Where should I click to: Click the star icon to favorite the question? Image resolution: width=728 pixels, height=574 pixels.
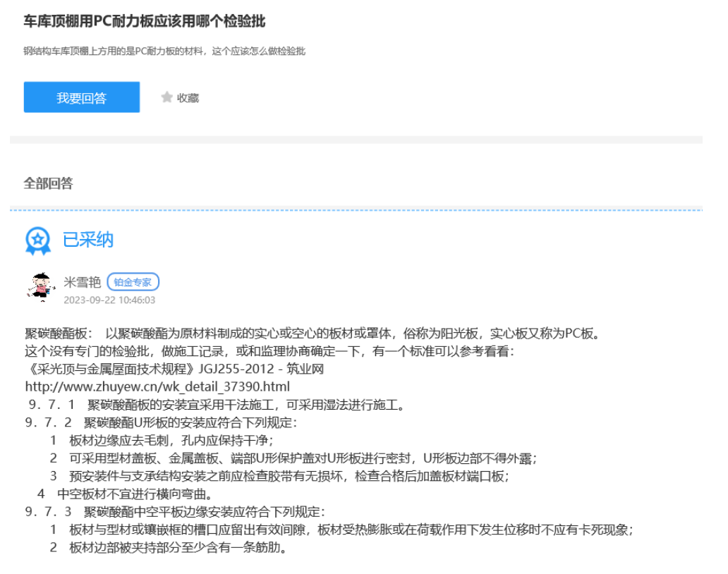click(x=166, y=97)
